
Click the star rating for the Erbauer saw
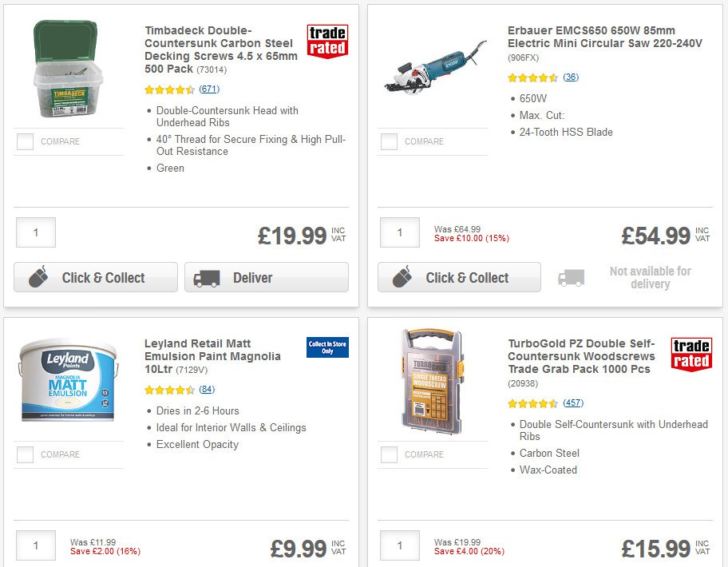coord(531,78)
